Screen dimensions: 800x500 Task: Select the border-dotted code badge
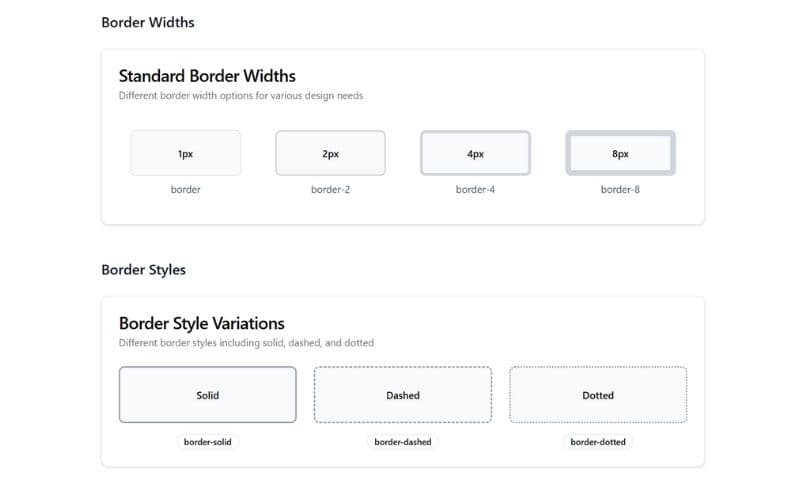pos(598,441)
